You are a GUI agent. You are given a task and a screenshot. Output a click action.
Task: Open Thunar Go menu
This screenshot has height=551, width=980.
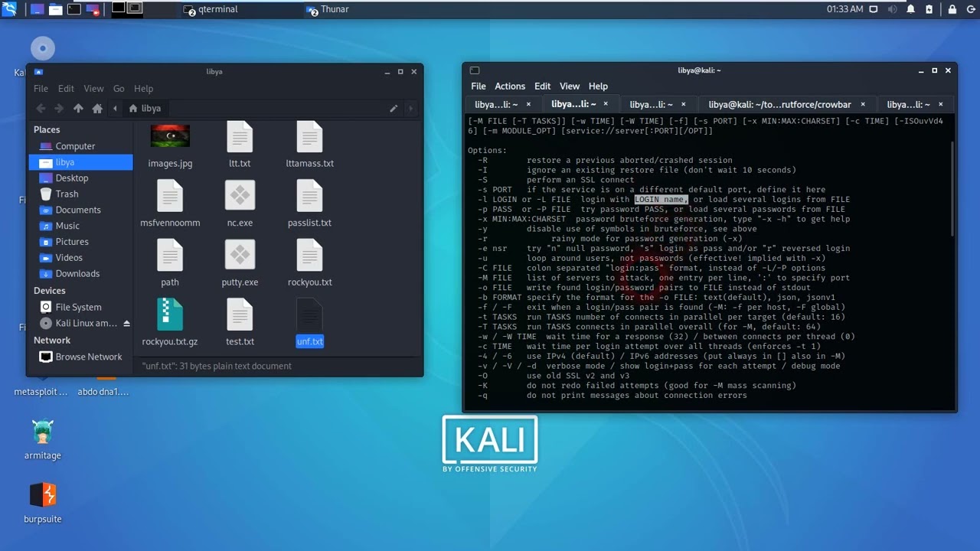pyautogui.click(x=119, y=89)
